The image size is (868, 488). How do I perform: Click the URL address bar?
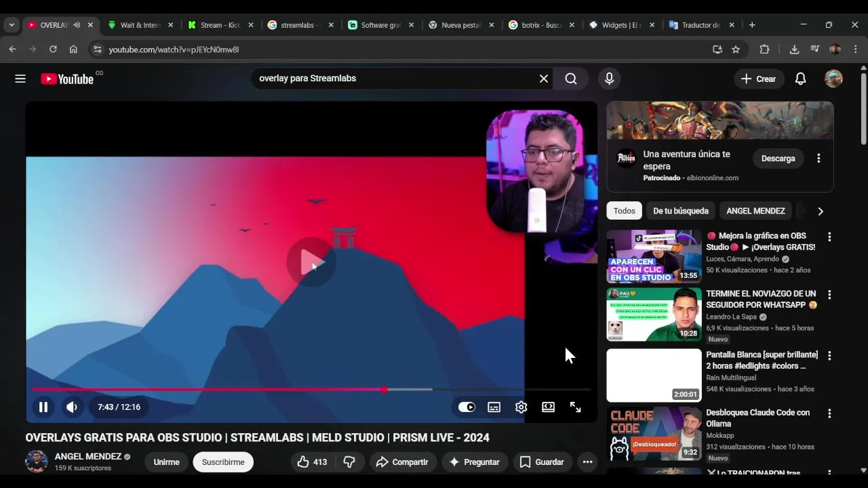[407, 49]
